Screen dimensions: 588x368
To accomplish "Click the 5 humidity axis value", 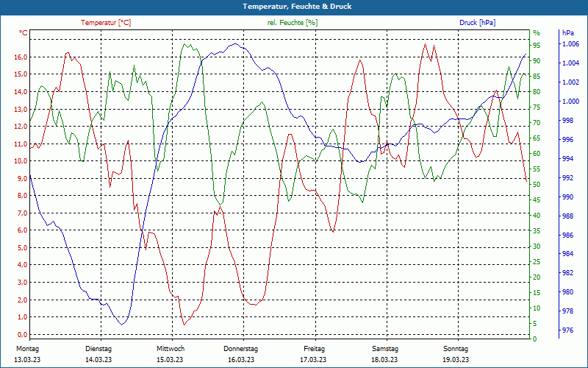I will coord(535,324).
